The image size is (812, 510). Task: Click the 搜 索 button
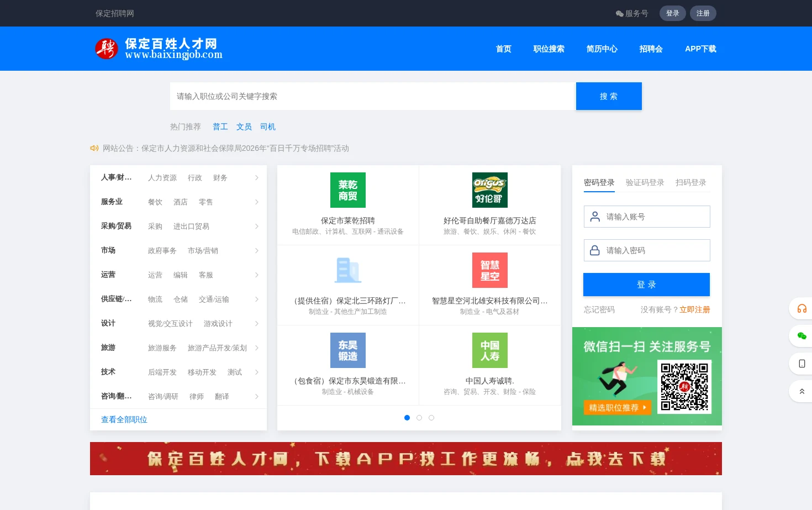609,96
